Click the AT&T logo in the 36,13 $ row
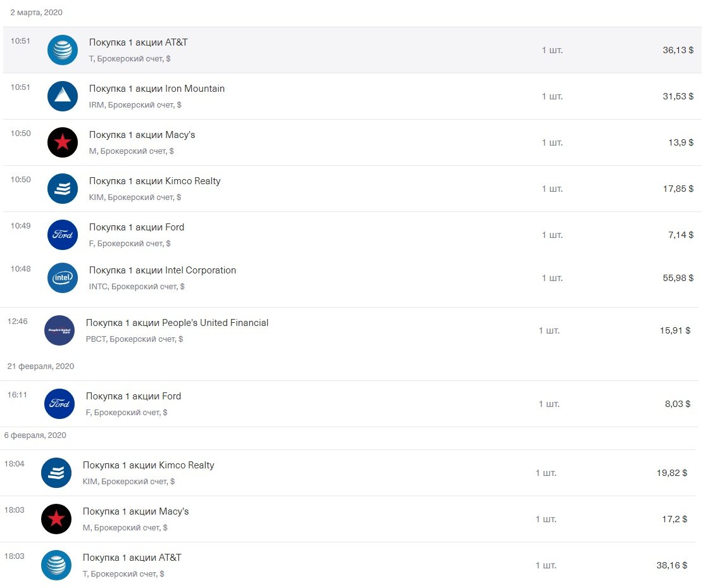Viewport: 703px width, 588px height. pos(62,50)
